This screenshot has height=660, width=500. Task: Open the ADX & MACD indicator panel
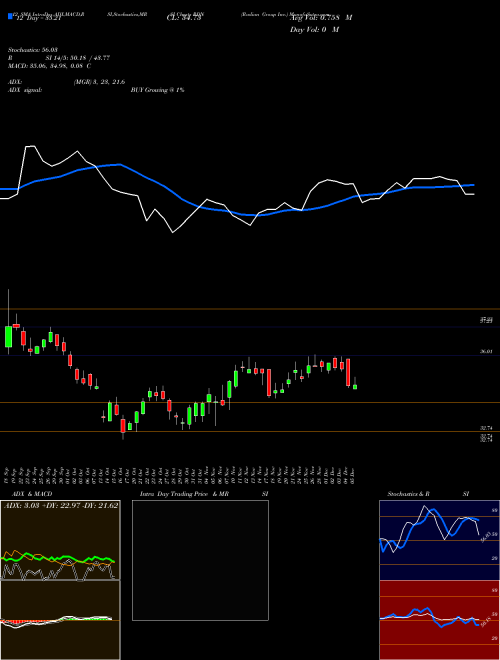(60, 540)
